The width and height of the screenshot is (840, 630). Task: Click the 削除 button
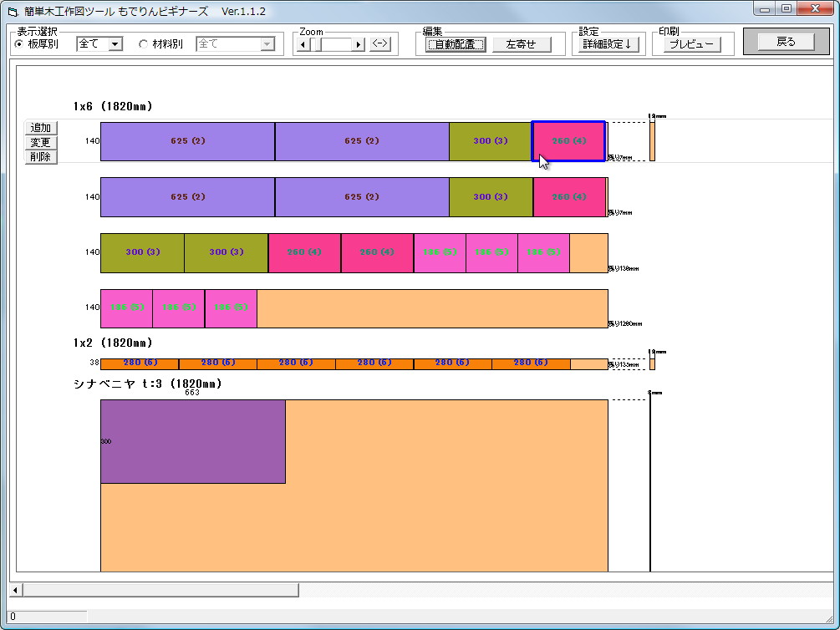[x=41, y=157]
